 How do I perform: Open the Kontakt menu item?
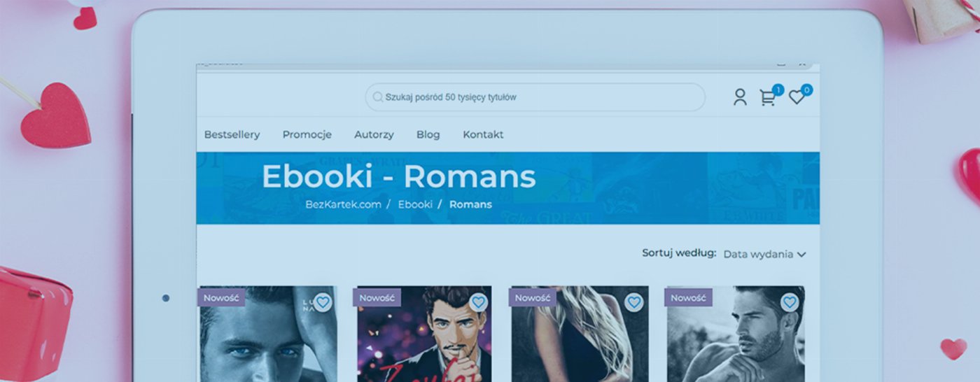click(483, 134)
